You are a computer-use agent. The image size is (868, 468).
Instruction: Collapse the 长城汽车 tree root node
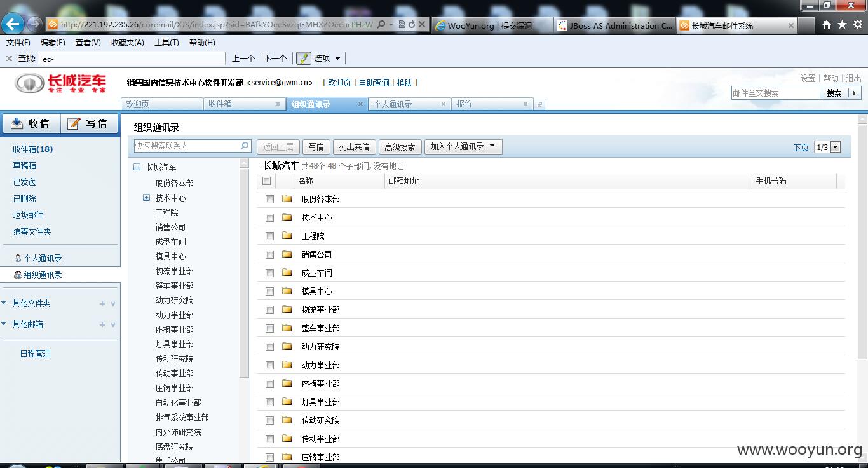(137, 167)
